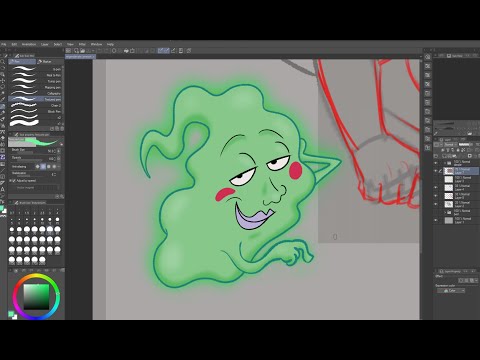Select the Text tool with letter A
Screen dimensions: 480x360
point(3,189)
